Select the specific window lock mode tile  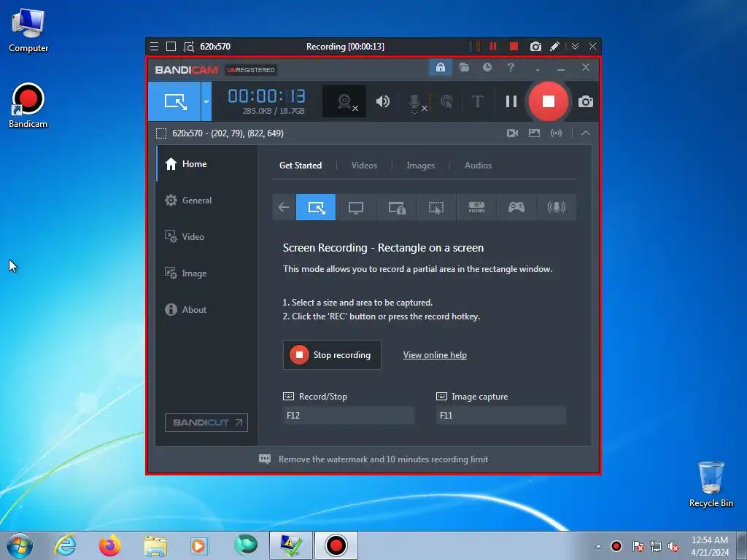click(x=396, y=207)
